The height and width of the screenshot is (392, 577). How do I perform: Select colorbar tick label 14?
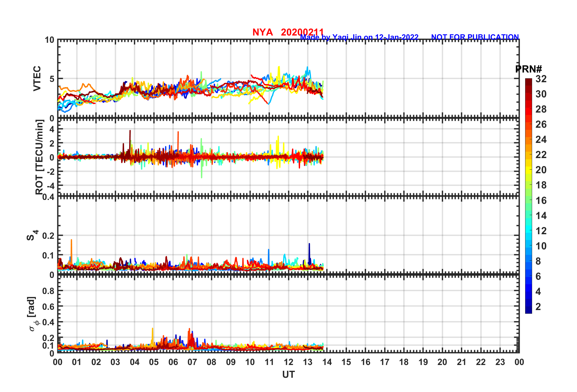(x=541, y=216)
